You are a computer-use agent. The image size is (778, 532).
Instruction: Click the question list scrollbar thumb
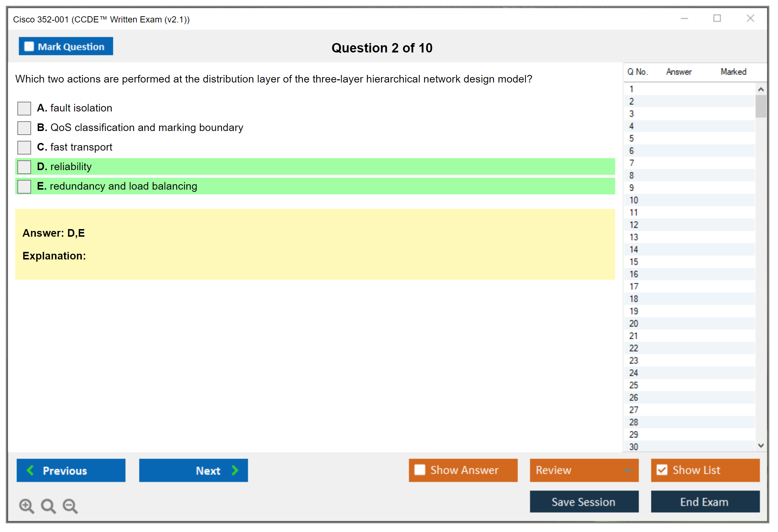pyautogui.click(x=761, y=106)
